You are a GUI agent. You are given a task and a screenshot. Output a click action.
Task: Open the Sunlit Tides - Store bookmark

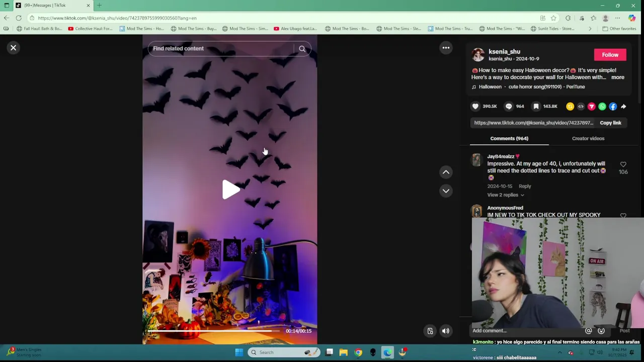point(552,29)
